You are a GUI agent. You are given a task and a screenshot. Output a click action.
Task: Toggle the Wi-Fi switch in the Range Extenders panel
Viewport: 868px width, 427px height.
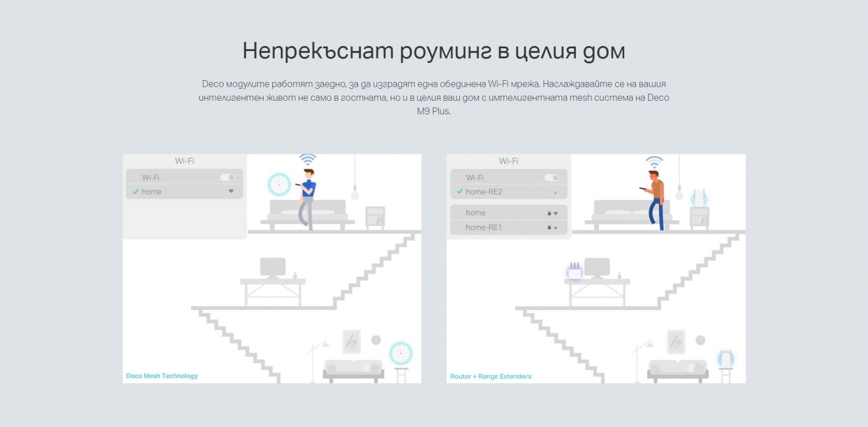[552, 178]
